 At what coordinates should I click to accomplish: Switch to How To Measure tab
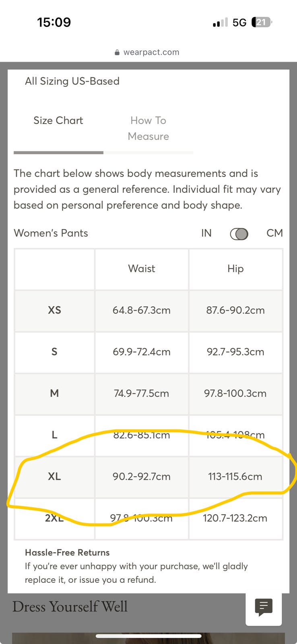click(x=148, y=128)
